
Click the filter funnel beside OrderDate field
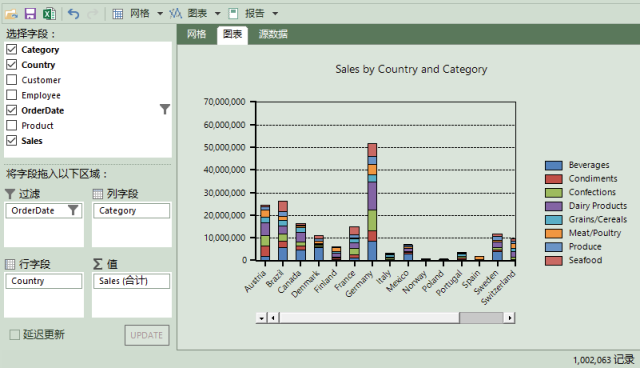[x=164, y=109]
